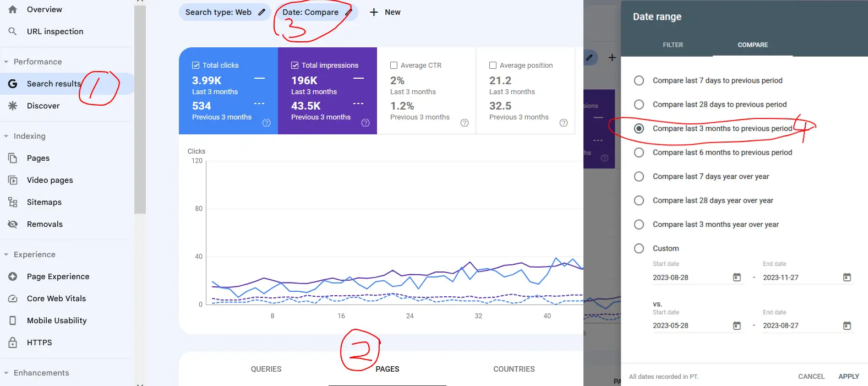Collapse the Performance sidebar section
The image size is (868, 386).
tap(6, 62)
